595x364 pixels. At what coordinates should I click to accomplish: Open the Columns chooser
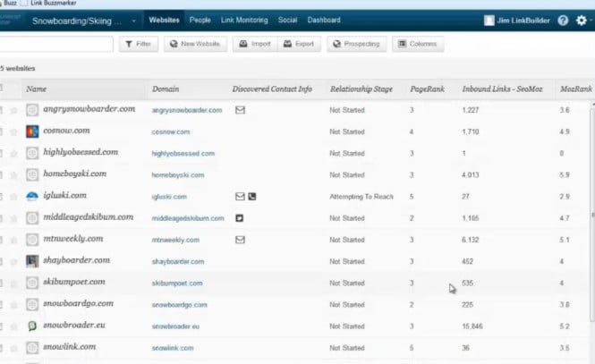click(417, 44)
